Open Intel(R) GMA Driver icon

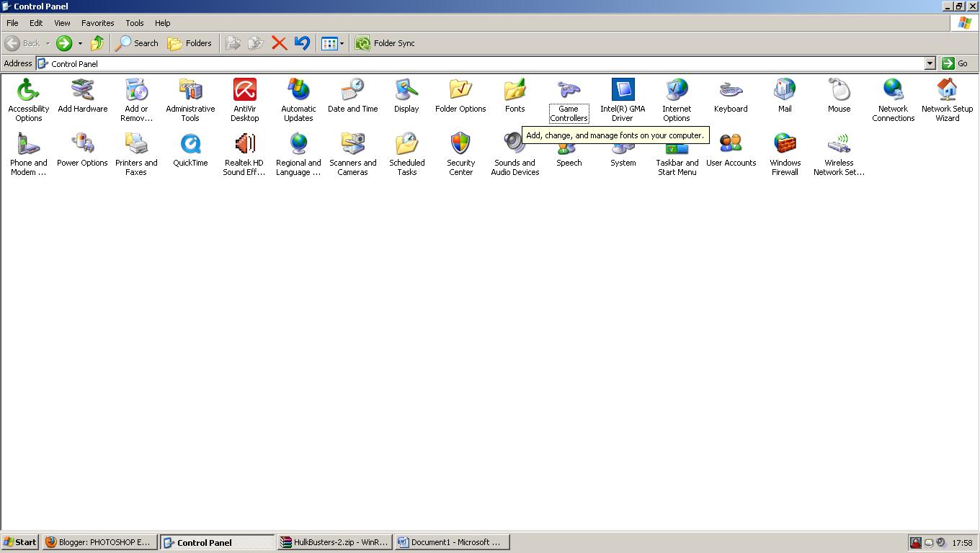(623, 90)
